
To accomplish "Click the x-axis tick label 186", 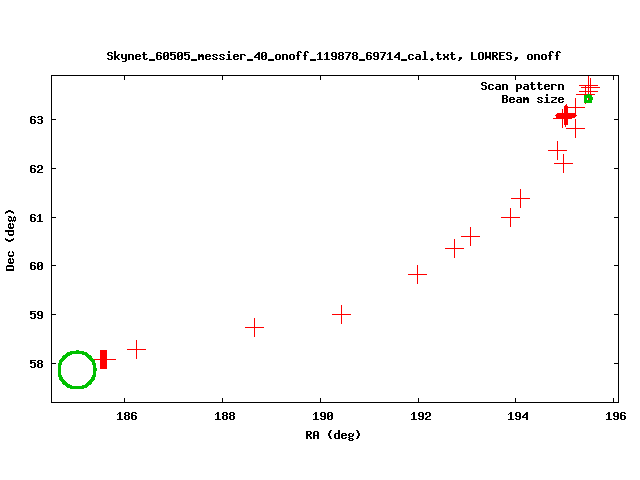I will 127,416.
